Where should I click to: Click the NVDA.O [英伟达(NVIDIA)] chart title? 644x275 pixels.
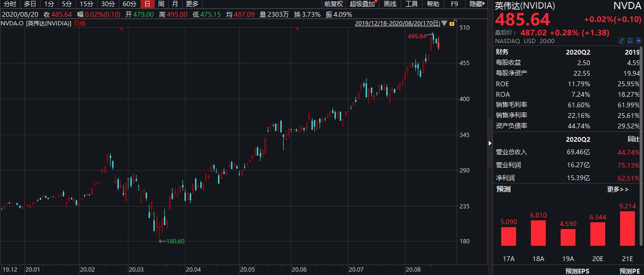36,23
